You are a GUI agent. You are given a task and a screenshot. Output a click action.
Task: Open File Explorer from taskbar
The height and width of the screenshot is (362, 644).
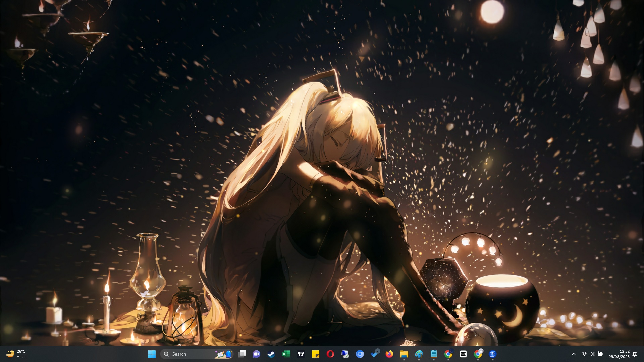404,354
